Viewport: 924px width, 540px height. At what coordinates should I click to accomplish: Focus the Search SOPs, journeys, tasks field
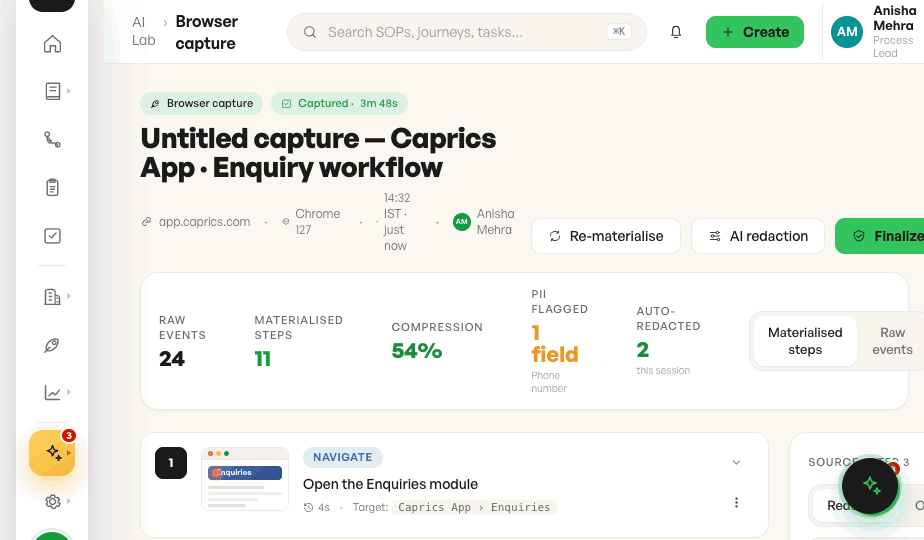[467, 32]
